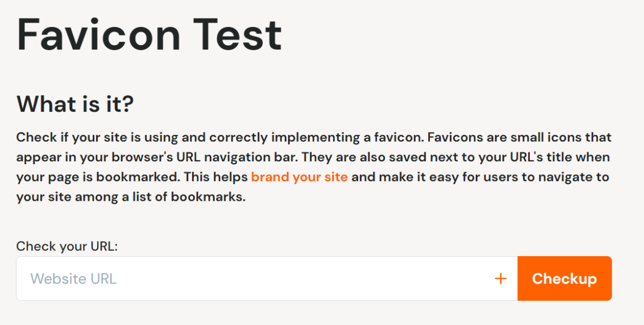
Task: Click the plus icon at the field's right edge
Action: (x=501, y=278)
